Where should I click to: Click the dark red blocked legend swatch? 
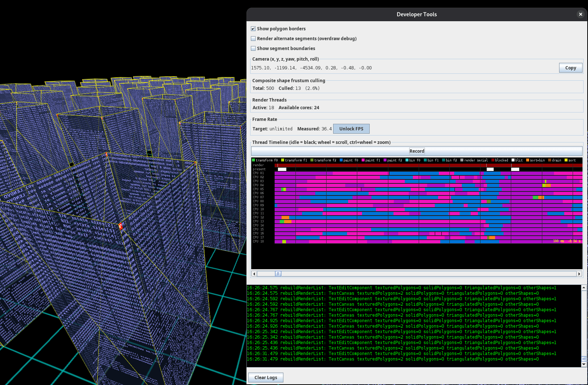tap(493, 160)
